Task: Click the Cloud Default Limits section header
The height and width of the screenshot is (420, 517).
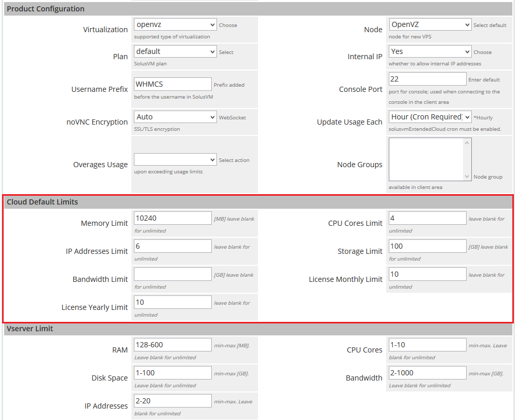Action: [x=258, y=202]
